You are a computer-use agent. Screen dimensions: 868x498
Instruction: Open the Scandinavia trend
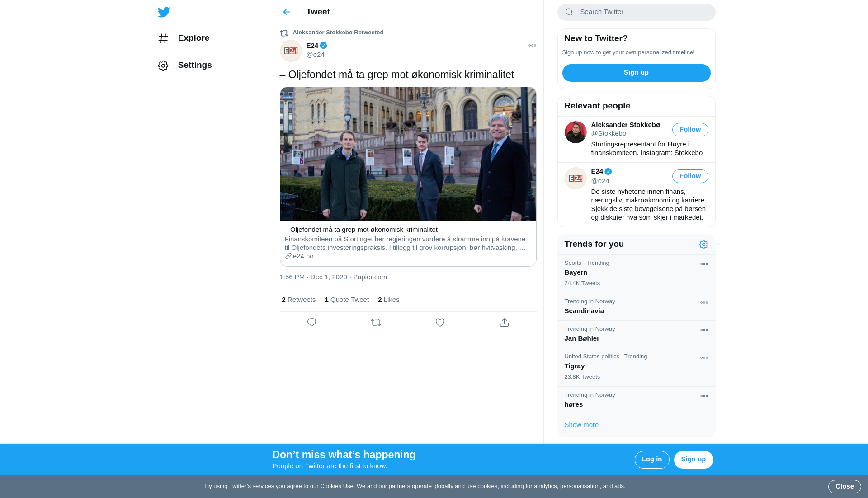636,307
